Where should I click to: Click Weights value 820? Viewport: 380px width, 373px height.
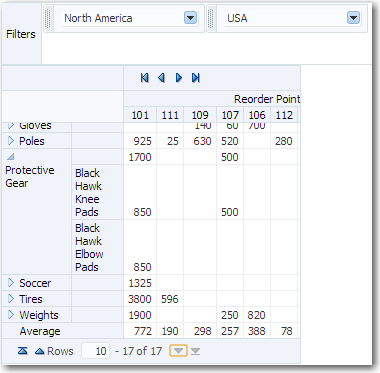256,315
